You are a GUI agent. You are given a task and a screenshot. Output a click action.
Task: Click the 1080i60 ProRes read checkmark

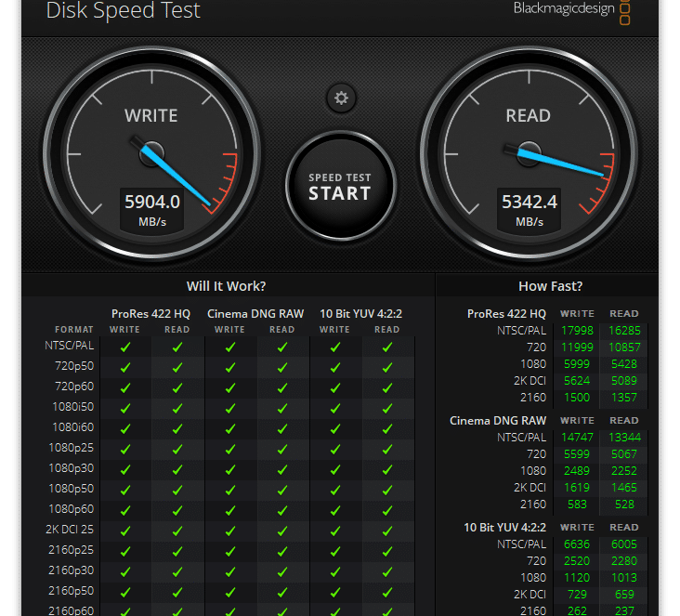pos(177,428)
